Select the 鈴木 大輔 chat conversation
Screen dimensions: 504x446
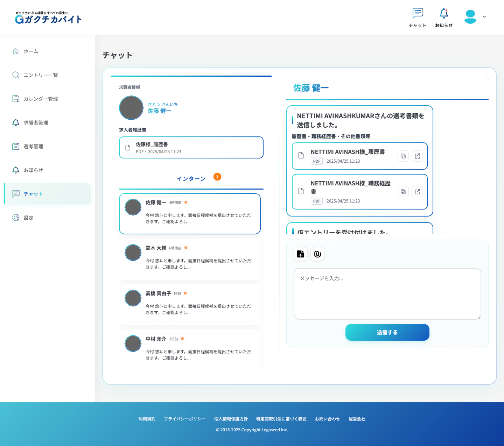point(190,259)
